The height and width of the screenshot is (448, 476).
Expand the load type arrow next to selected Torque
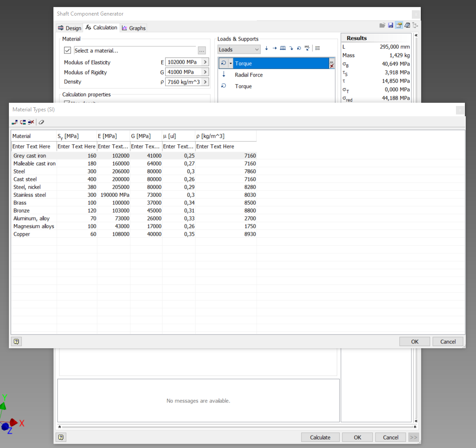pos(231,63)
